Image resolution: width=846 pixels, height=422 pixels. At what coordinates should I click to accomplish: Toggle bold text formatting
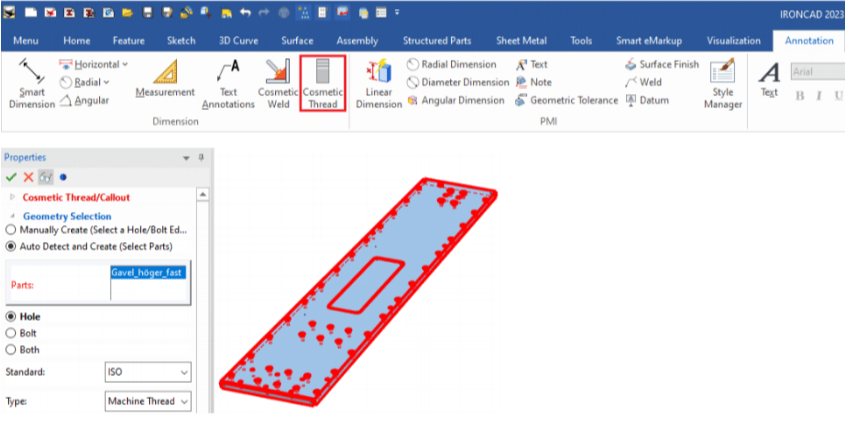pos(800,96)
